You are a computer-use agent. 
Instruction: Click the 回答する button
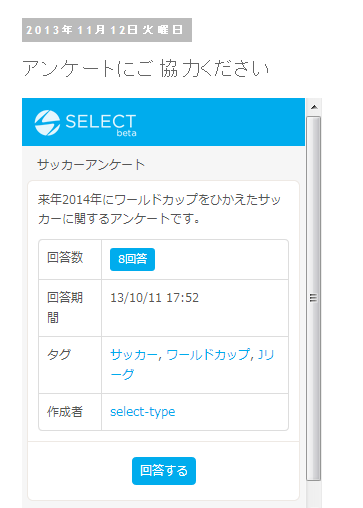[x=164, y=470]
